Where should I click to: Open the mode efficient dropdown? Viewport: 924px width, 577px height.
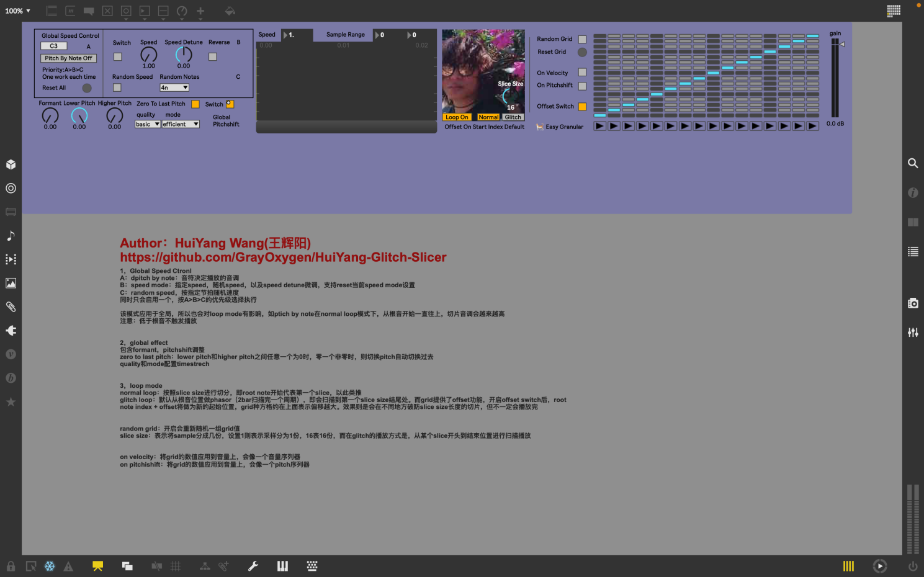(181, 124)
